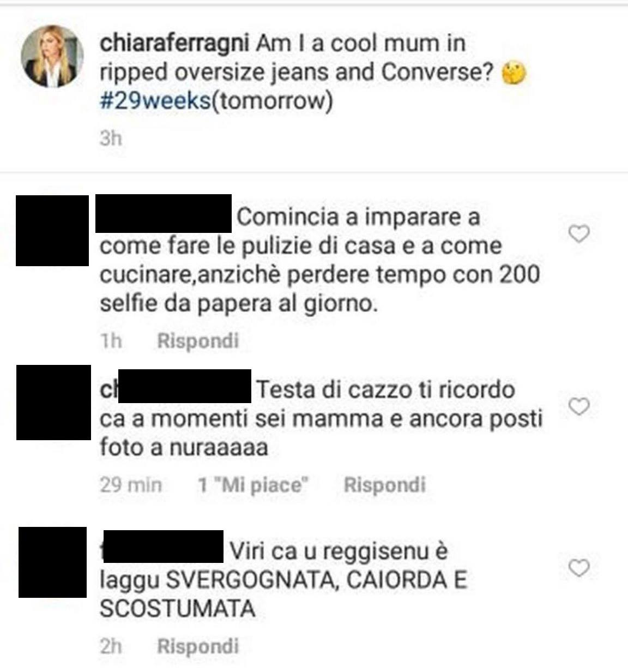The width and height of the screenshot is (628, 672).
Task: Open second commenter's blacked-out avatar
Action: click(x=53, y=403)
